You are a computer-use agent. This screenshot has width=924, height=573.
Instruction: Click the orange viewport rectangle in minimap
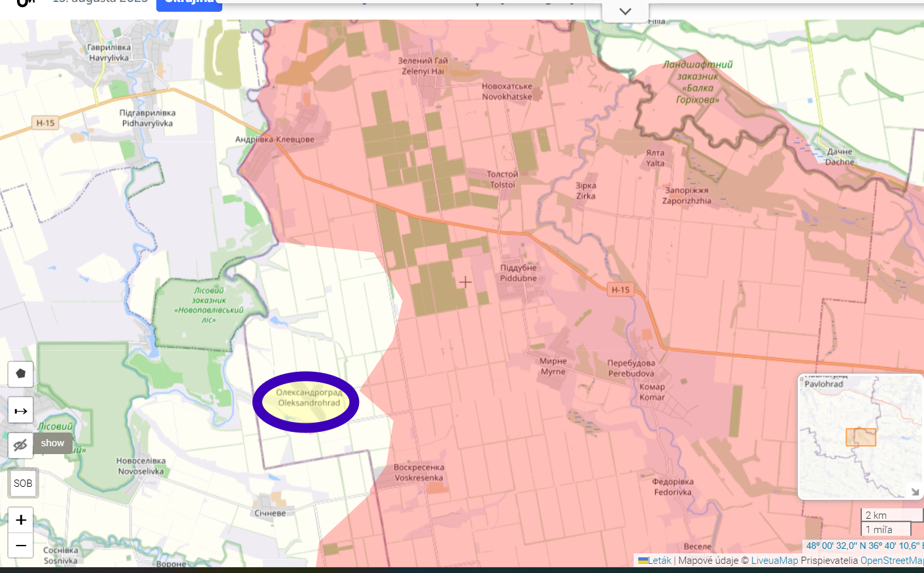[x=861, y=437]
